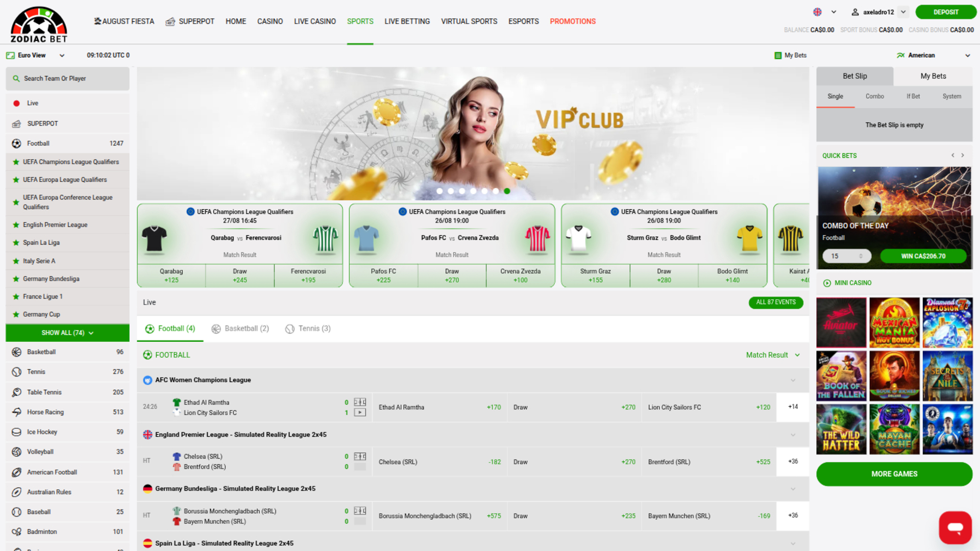
Task: Select Horse Racing from the sidebar
Action: point(44,412)
